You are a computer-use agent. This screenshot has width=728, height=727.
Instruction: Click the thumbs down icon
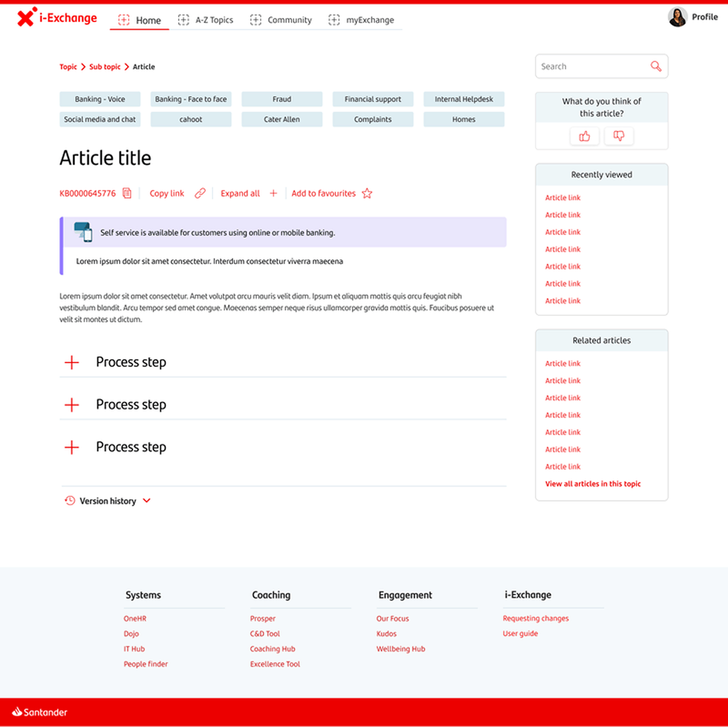tap(619, 136)
